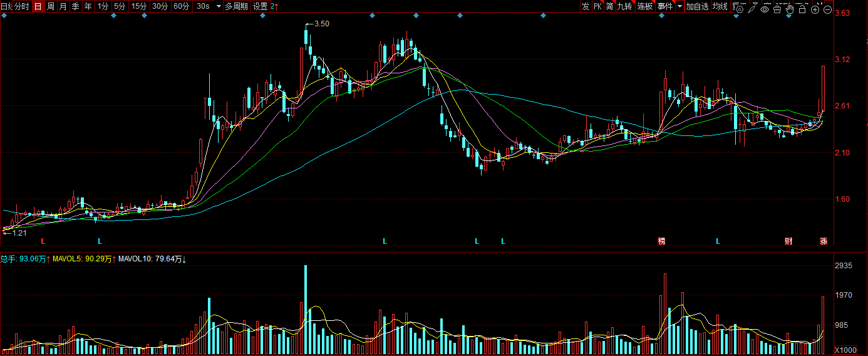Screen dimensions: 868x356
Task: Click the latest tall red candlestick
Action: point(823,88)
